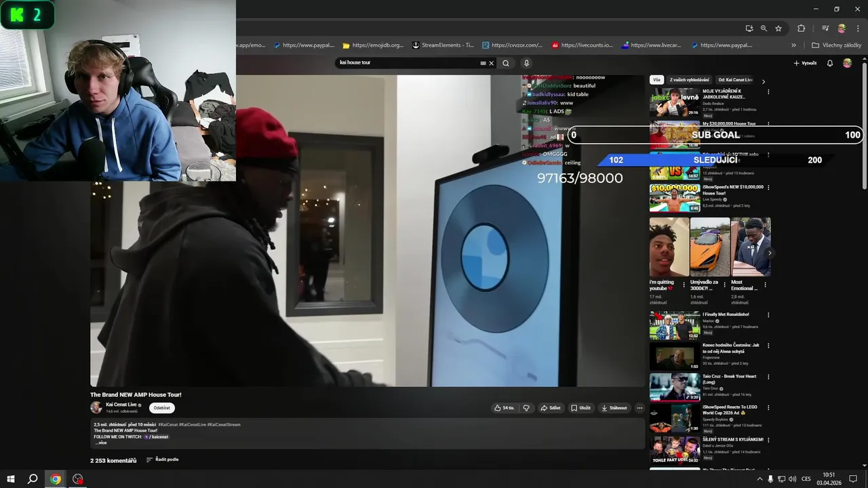
Task: Open the cvvzor.com bookmark
Action: pos(512,45)
